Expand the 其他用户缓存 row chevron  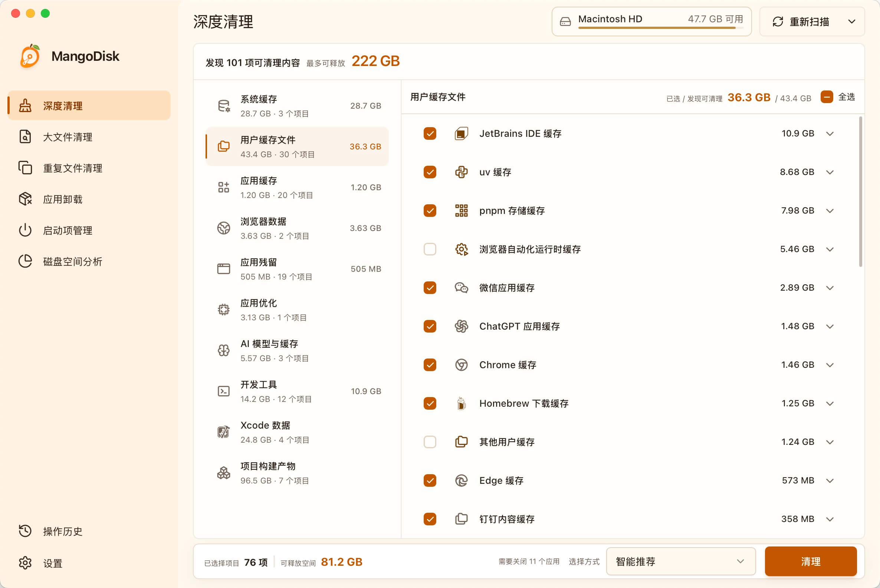830,442
